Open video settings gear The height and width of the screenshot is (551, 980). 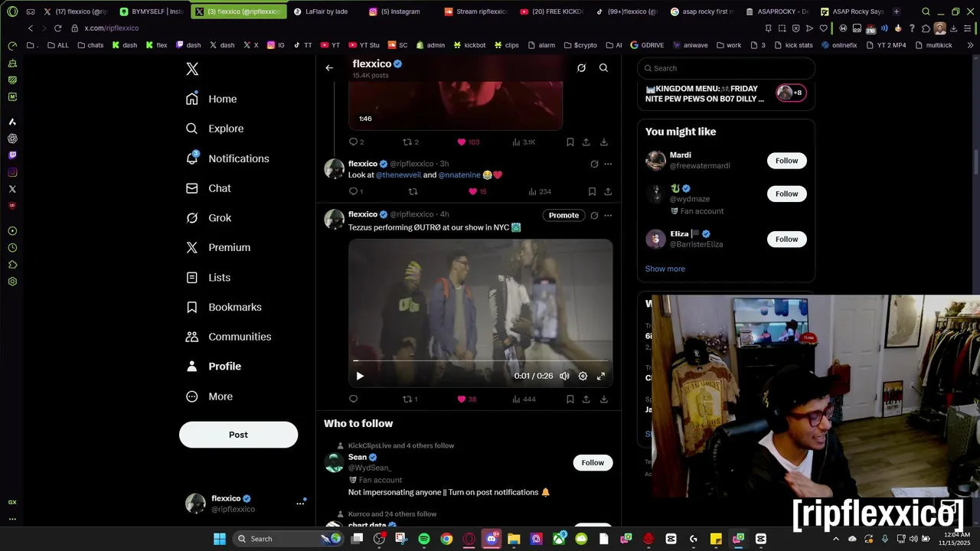[x=583, y=376]
